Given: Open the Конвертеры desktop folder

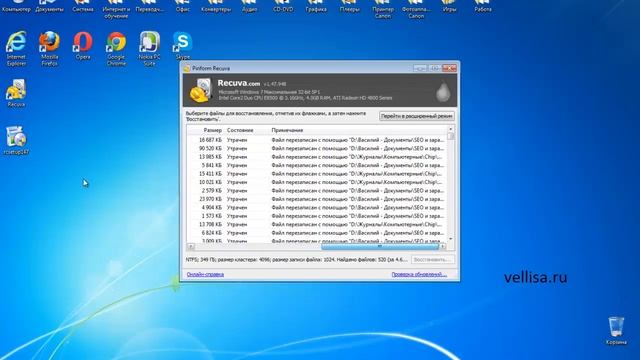Looking at the screenshot, I should click(216, 6).
